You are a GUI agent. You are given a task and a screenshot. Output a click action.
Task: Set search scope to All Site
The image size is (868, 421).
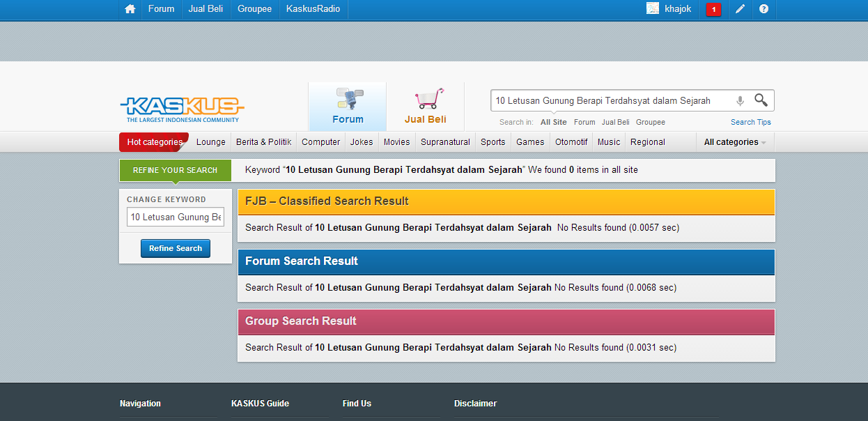click(x=554, y=122)
